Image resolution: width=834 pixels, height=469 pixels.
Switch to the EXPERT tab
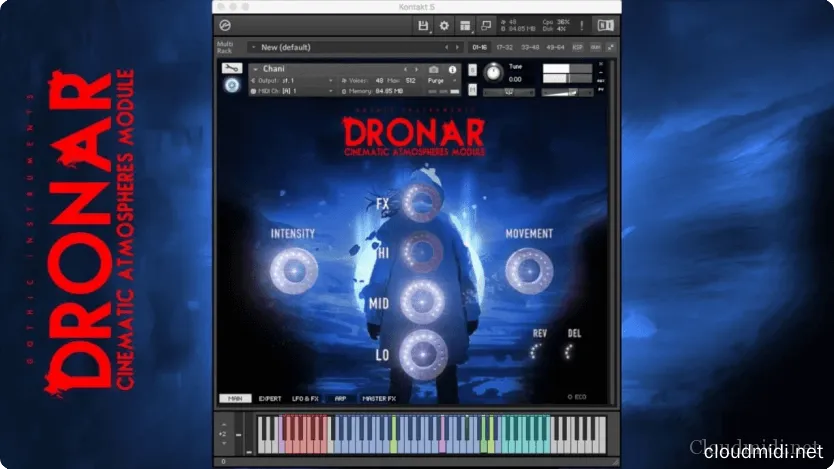coord(270,398)
